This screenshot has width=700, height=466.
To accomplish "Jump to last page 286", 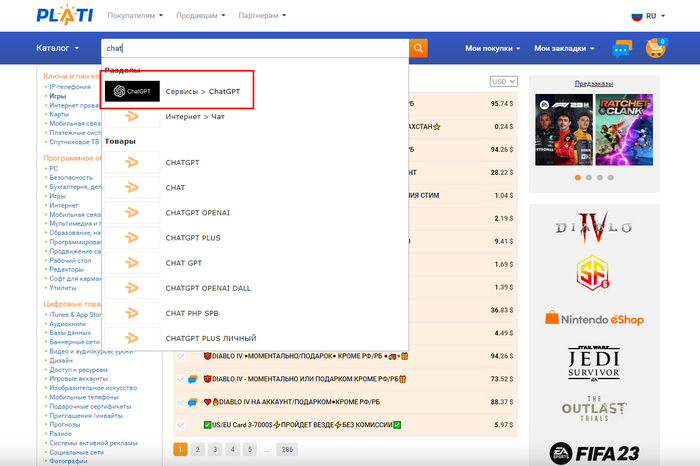I will [x=287, y=449].
